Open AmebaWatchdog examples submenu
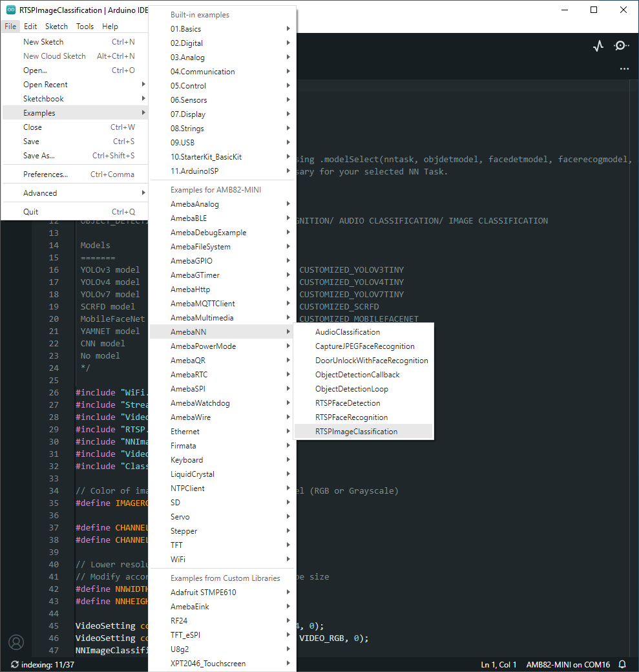The width and height of the screenshot is (639, 672). click(x=222, y=403)
